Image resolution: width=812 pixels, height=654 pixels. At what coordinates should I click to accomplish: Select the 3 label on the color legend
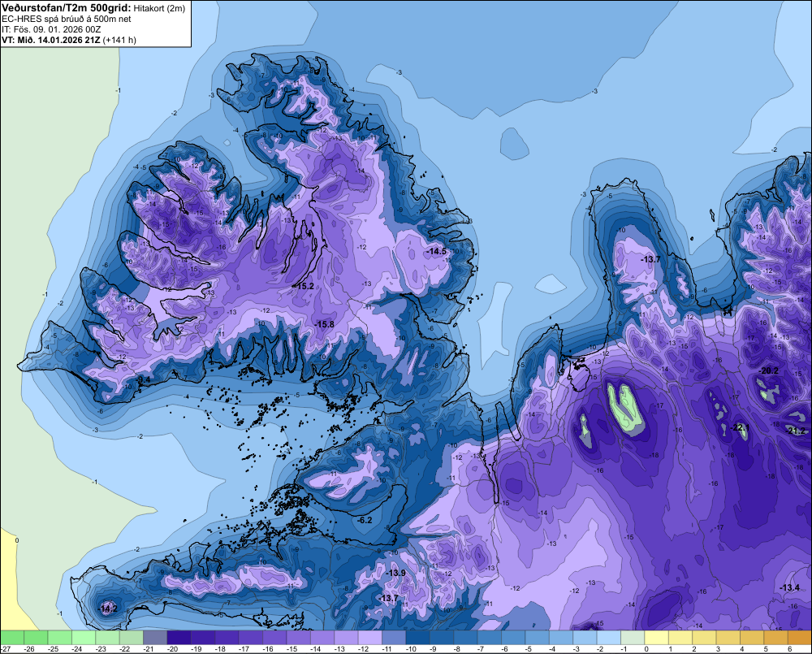pyautogui.click(x=719, y=649)
